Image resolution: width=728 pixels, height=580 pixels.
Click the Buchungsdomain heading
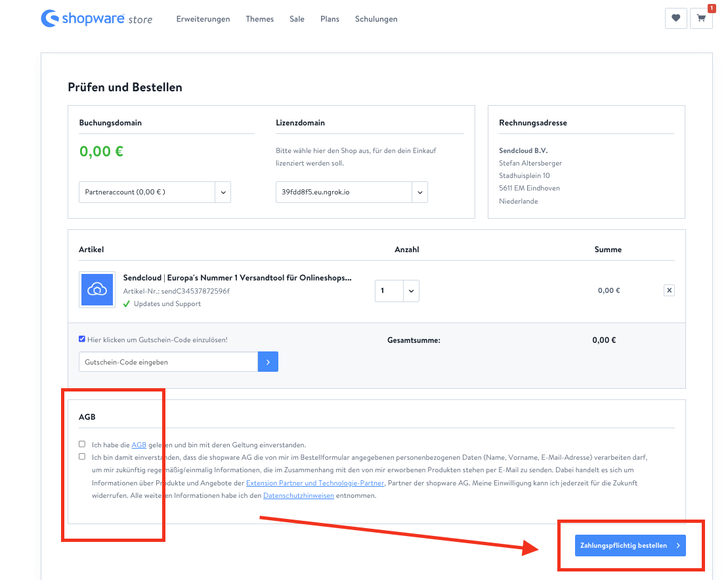(110, 123)
